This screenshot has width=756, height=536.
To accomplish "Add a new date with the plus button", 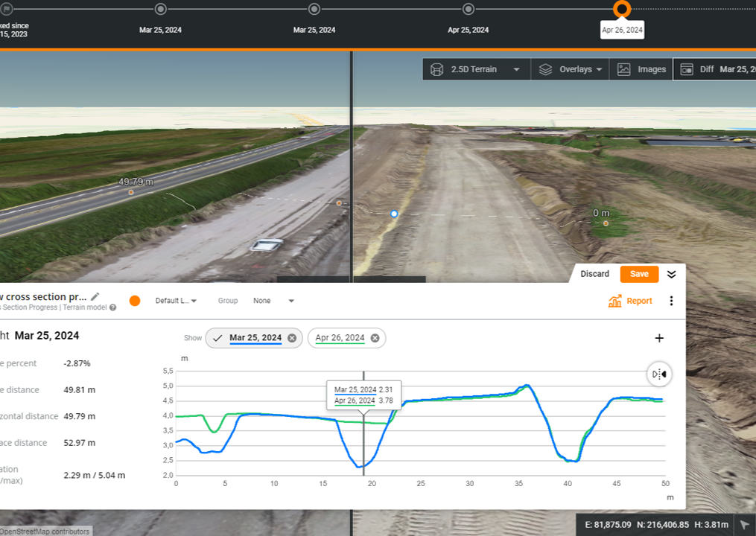I will pos(658,338).
